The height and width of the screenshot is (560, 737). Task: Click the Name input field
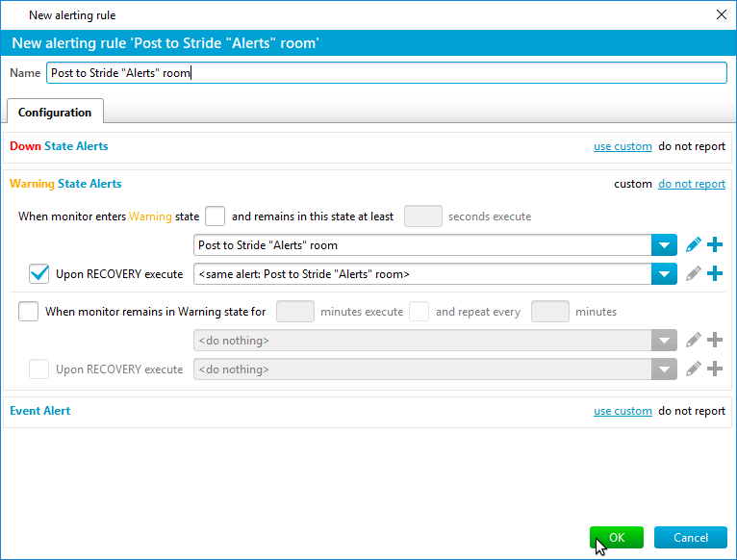coord(387,73)
